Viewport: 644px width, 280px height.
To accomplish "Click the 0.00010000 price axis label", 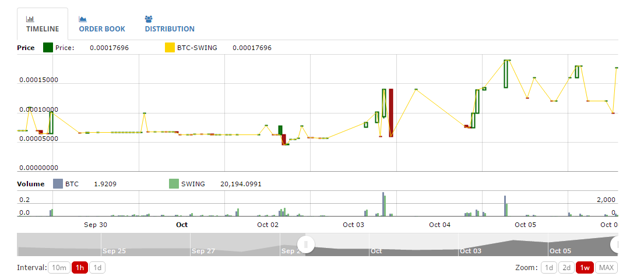I will click(38, 109).
